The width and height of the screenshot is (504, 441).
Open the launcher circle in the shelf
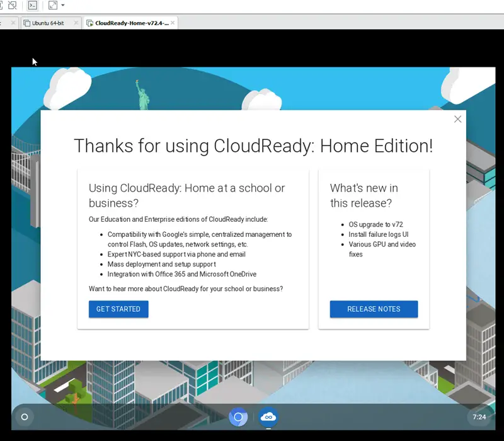pos(25,417)
